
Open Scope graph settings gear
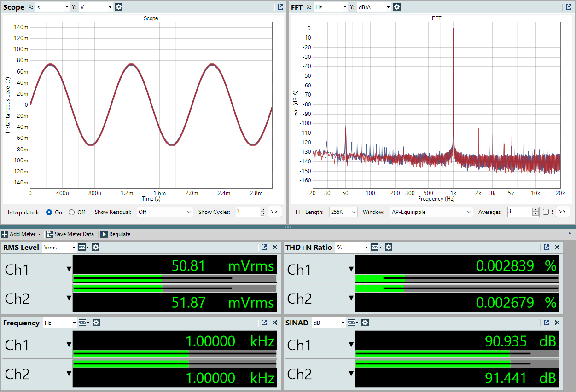click(x=119, y=7)
